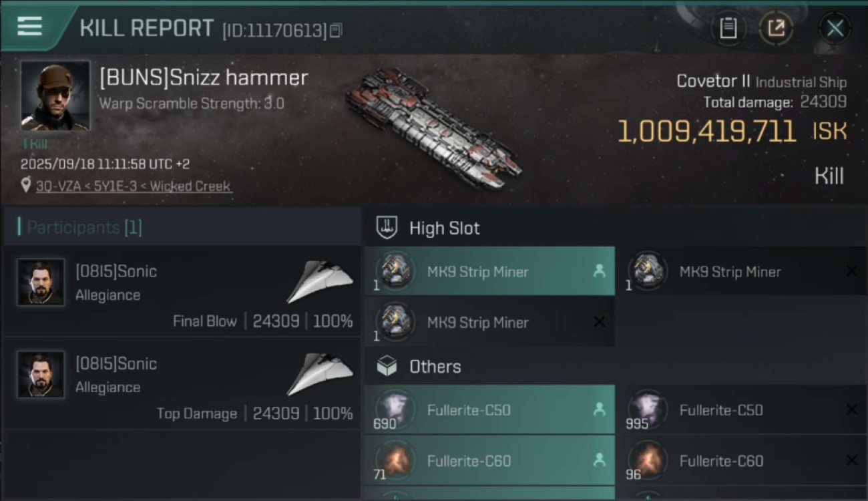Viewport: 868px width, 501px height.
Task: Click the Fullerite-C50 item with quantity 690
Action: click(489, 410)
